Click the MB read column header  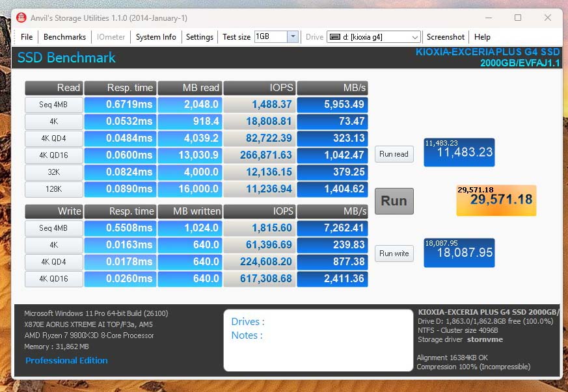click(x=190, y=88)
